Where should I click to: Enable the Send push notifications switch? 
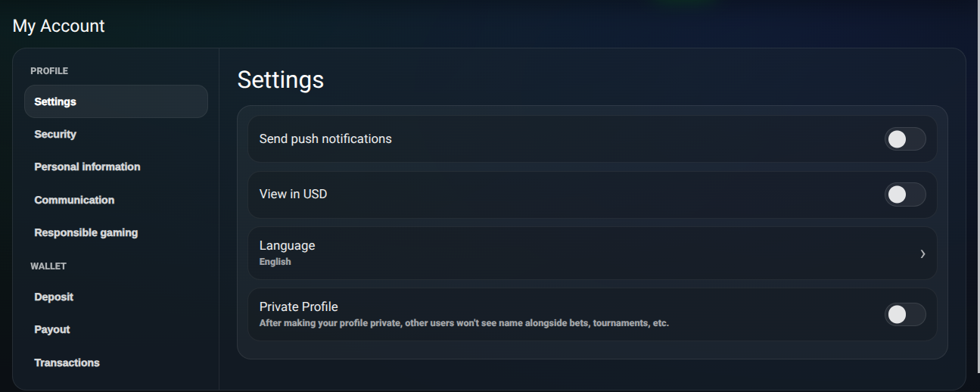pos(904,139)
